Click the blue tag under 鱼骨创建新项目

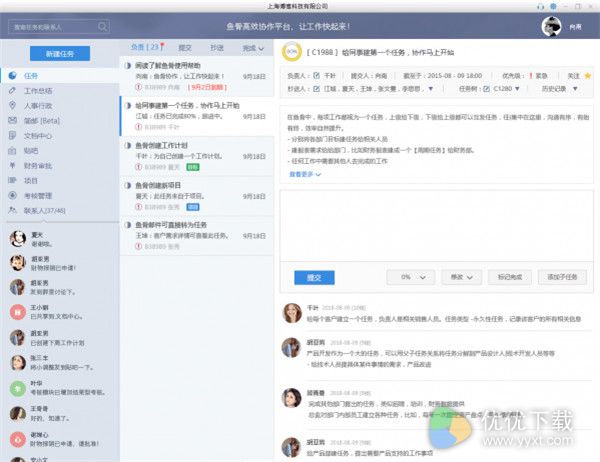(193, 207)
